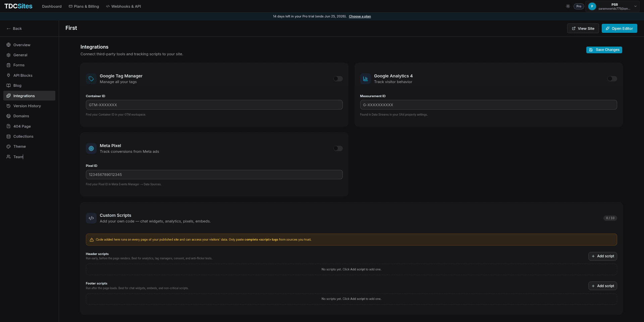Viewport: 644px width, 322px height.
Task: Click the View Site button
Action: point(583,28)
